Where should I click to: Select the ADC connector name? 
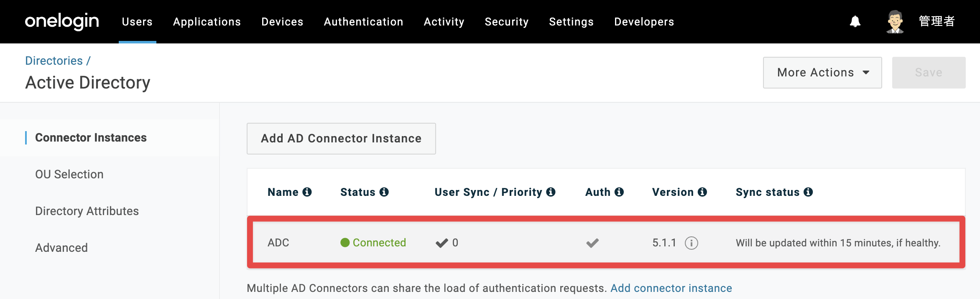click(278, 243)
